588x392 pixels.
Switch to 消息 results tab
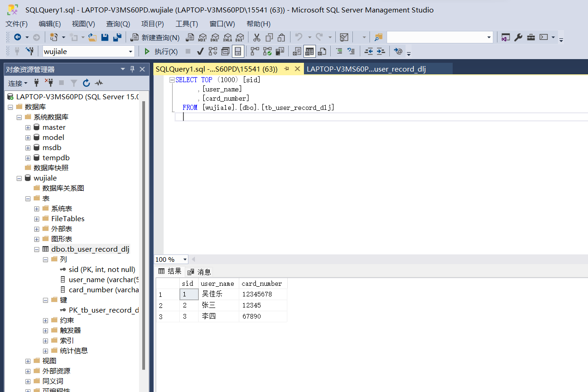(200, 271)
